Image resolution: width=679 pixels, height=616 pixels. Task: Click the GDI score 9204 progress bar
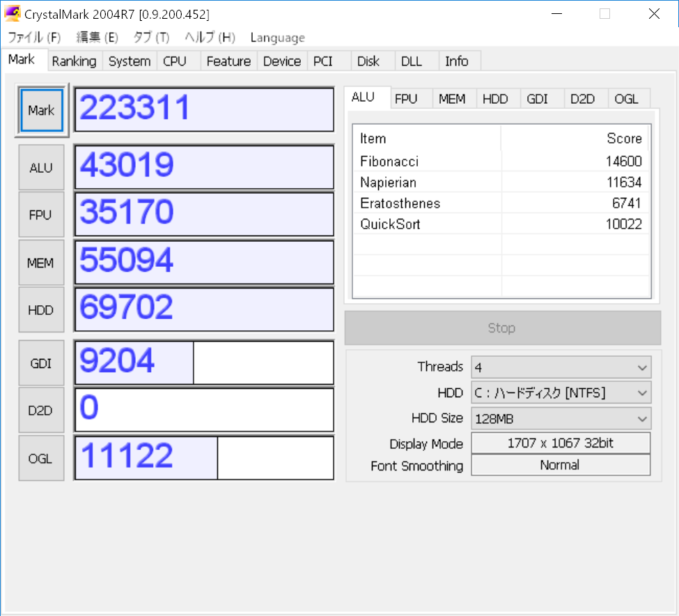pos(204,362)
